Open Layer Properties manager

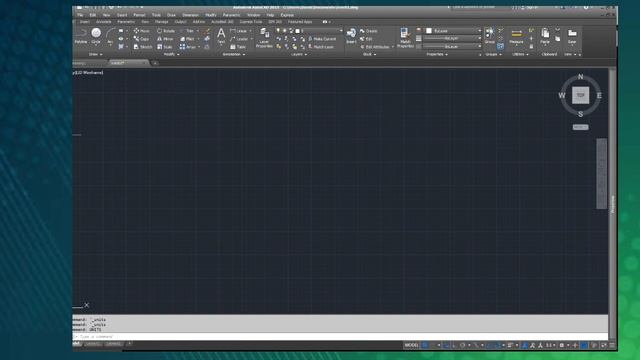click(264, 38)
